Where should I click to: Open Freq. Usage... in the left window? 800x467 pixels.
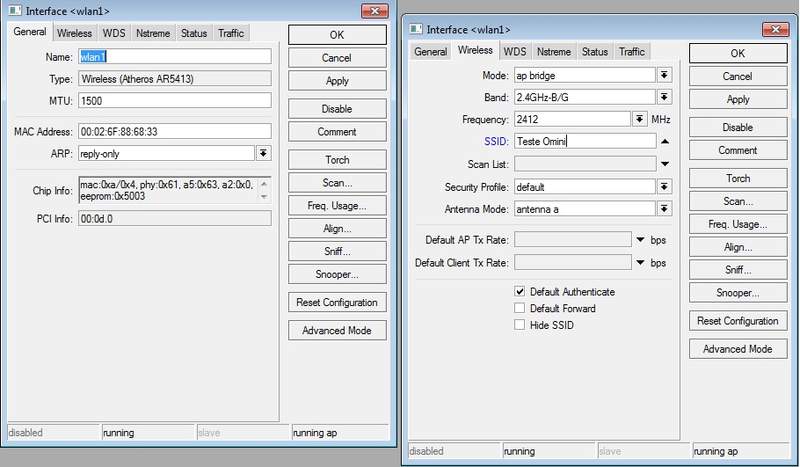tap(337, 206)
